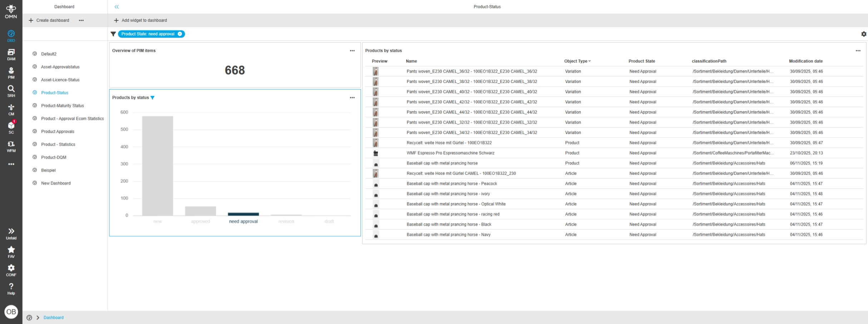The height and width of the screenshot is (324, 868).
Task: Collapse the dashboard list panel
Action: 116,6
